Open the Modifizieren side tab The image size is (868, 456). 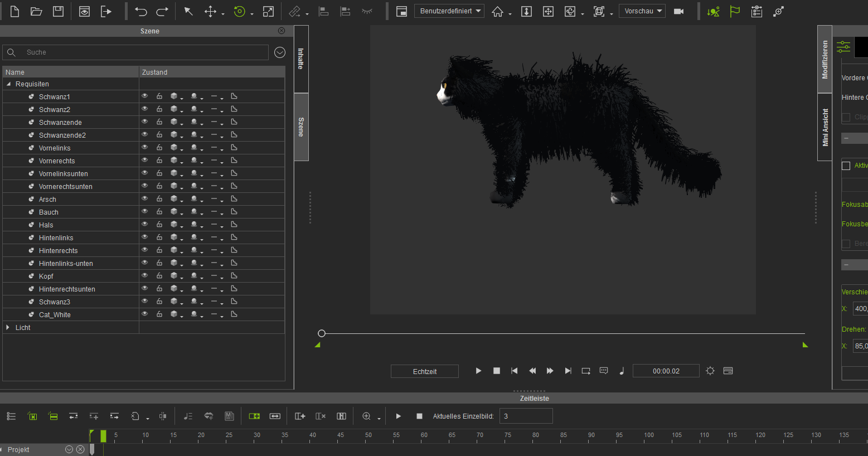tap(825, 59)
